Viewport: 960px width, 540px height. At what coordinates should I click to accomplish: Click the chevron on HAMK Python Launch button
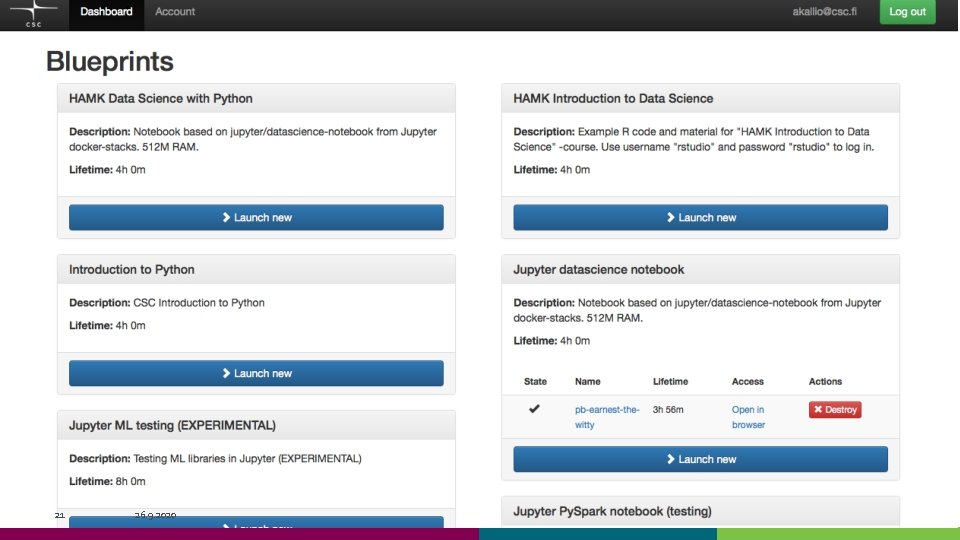click(x=226, y=217)
